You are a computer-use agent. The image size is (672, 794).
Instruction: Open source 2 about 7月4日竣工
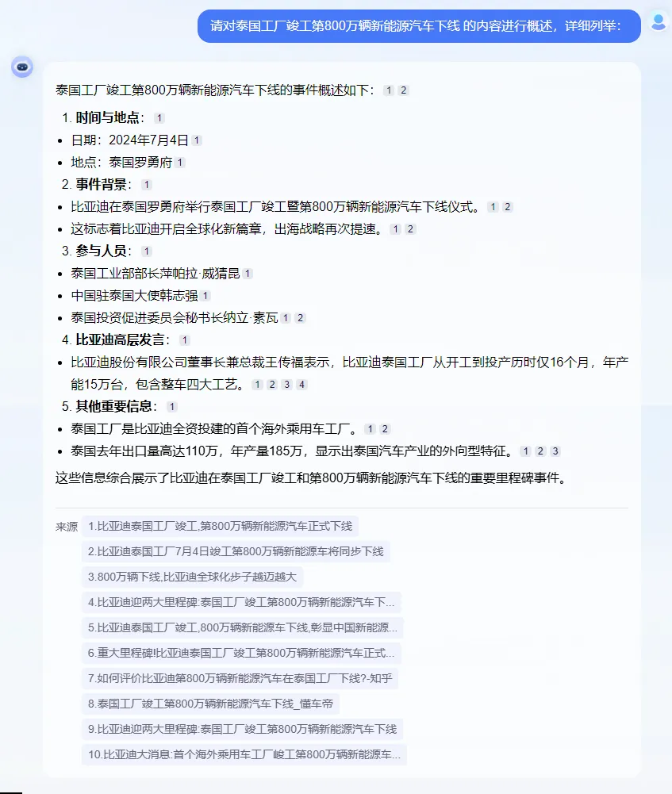[x=236, y=551]
